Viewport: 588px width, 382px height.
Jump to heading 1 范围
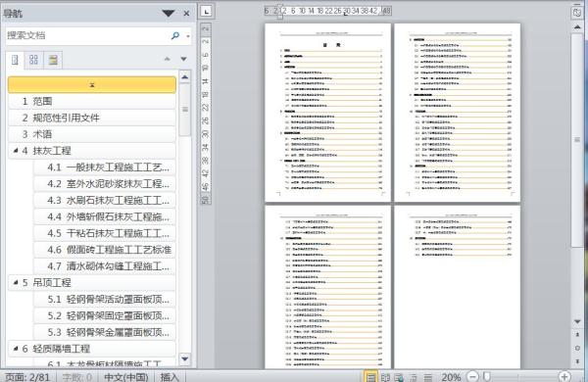click(x=92, y=101)
